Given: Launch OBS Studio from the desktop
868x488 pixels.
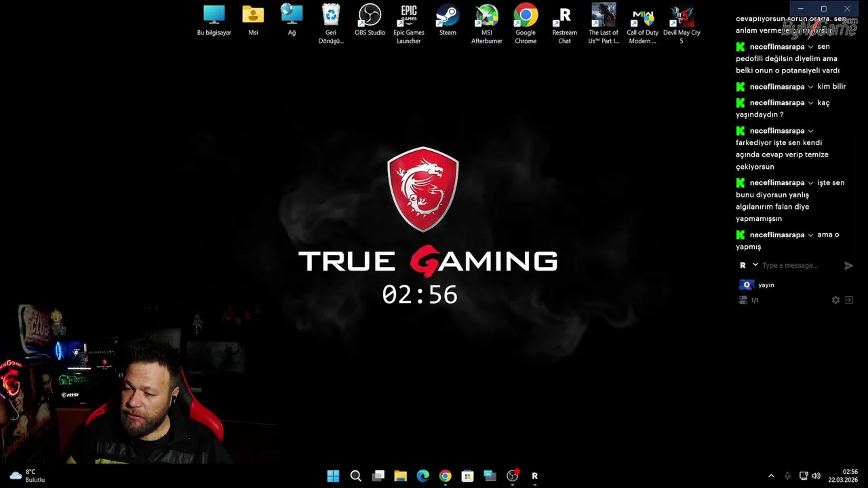Looking at the screenshot, I should tap(370, 20).
